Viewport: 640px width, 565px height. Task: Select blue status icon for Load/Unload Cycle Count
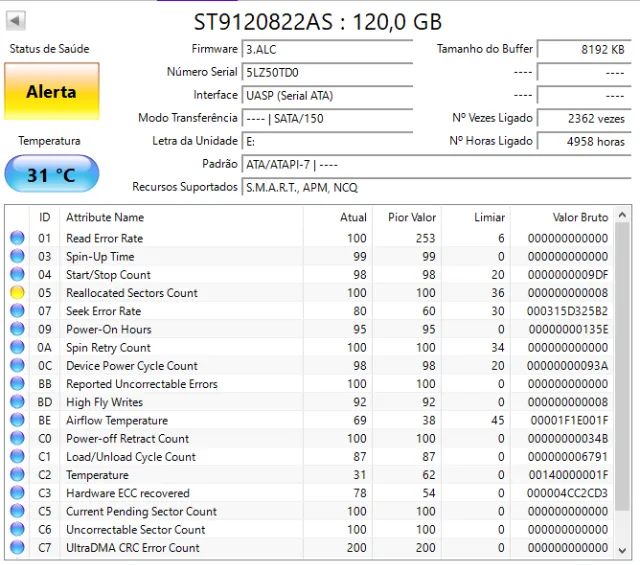(x=17, y=456)
